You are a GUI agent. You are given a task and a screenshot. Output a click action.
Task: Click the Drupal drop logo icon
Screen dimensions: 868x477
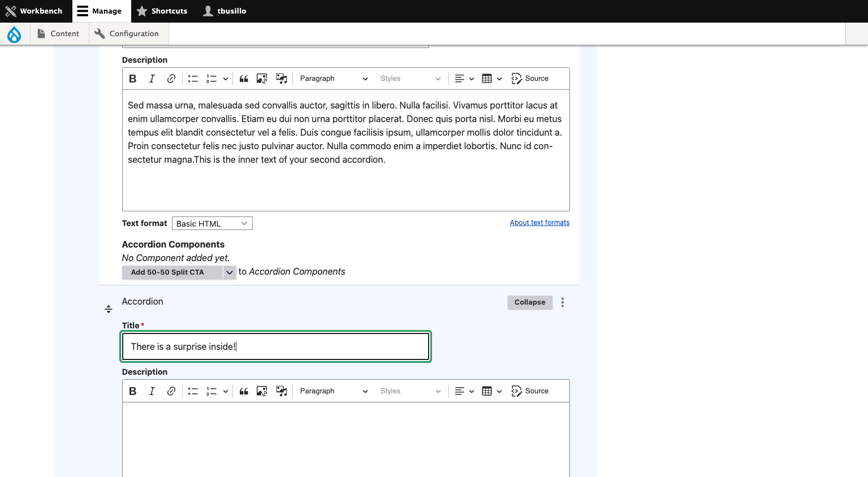(x=14, y=34)
